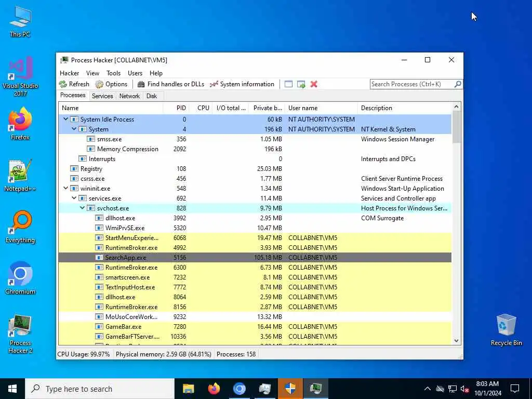Select the StartMenuExperie... process row

click(255, 237)
